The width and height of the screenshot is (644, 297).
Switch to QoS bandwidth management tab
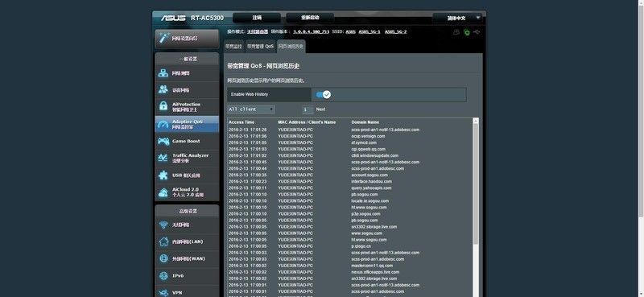click(260, 47)
